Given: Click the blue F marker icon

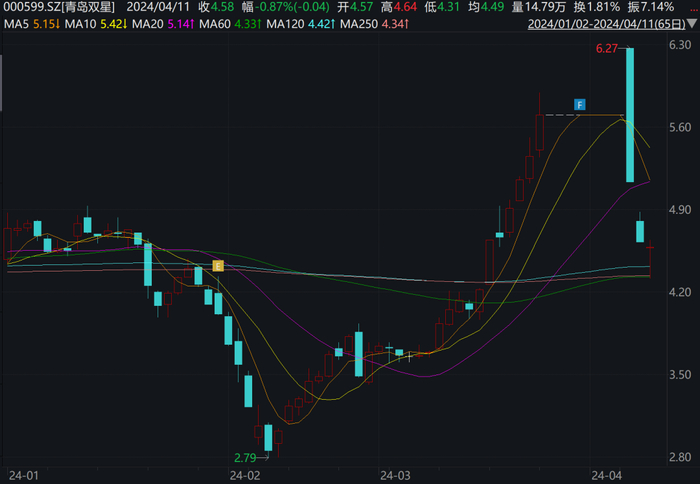Looking at the screenshot, I should coord(579,105).
